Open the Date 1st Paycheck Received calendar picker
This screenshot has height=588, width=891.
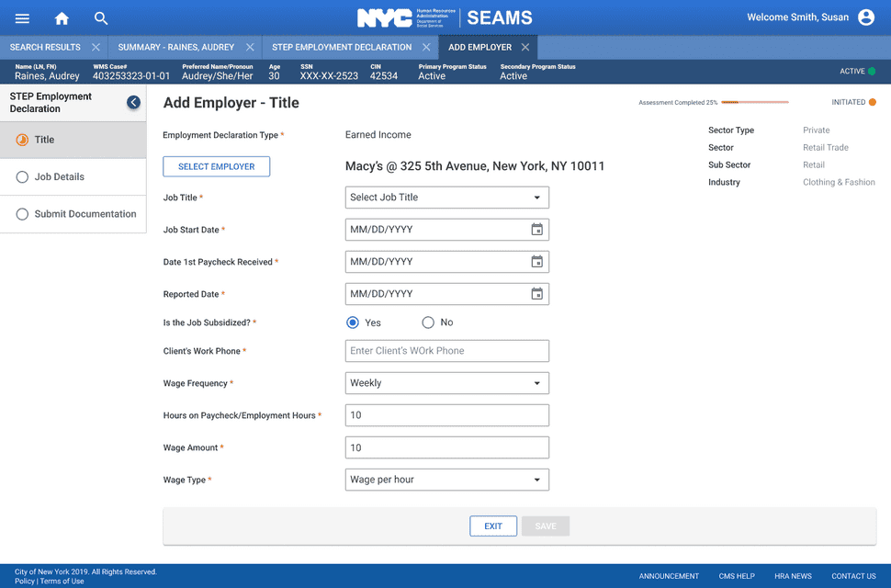point(537,261)
